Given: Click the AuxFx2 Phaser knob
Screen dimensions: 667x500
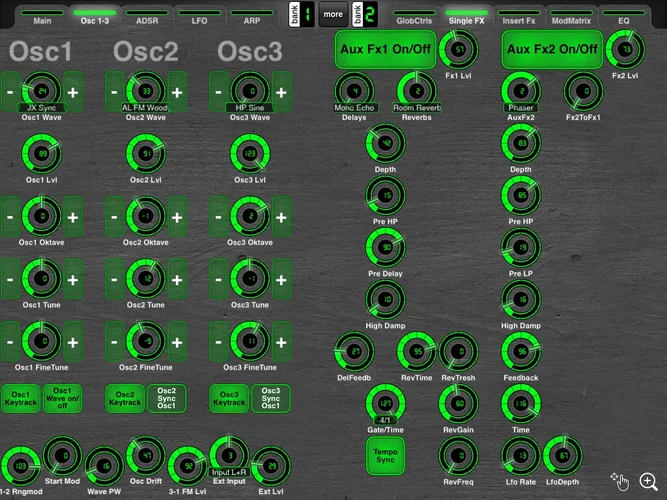Looking at the screenshot, I should [x=521, y=91].
